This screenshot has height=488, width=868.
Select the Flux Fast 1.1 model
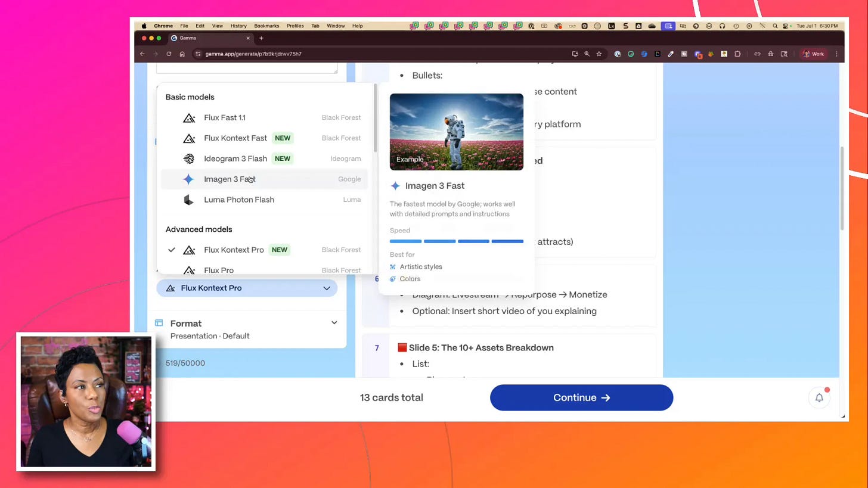click(264, 118)
